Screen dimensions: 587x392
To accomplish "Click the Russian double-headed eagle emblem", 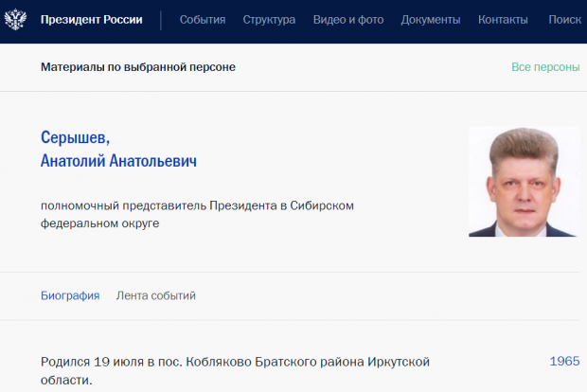I will pyautogui.click(x=17, y=20).
